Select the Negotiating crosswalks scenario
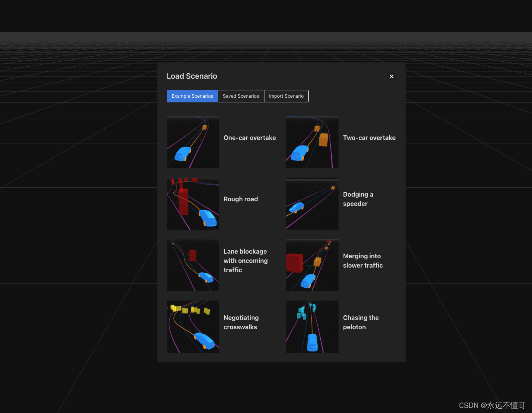The height and width of the screenshot is (413, 532). click(x=241, y=322)
